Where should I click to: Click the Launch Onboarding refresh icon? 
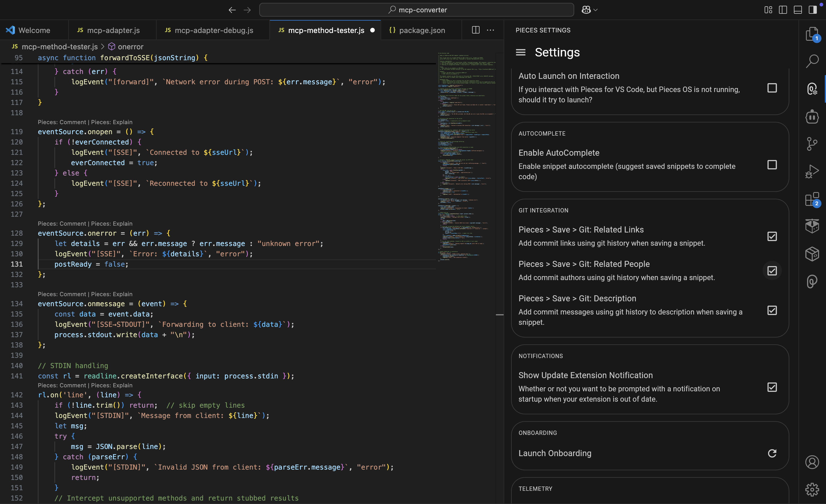point(772,453)
